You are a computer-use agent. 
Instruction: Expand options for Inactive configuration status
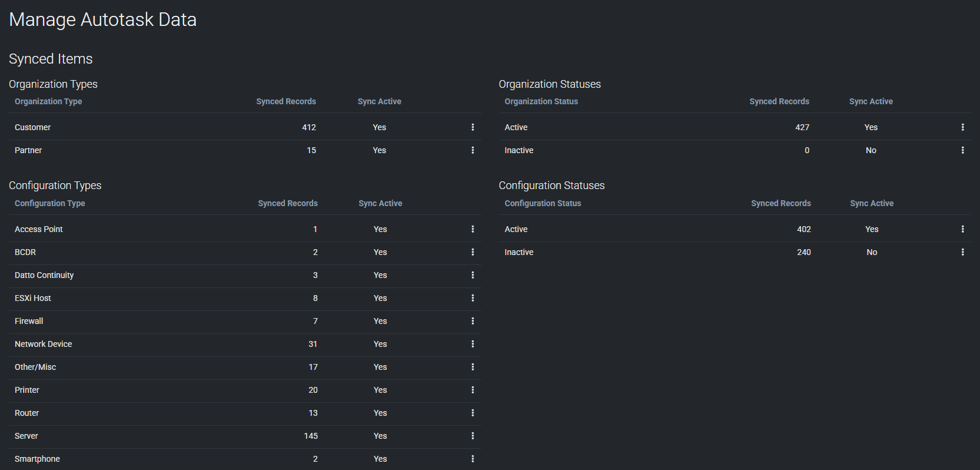pyautogui.click(x=962, y=252)
